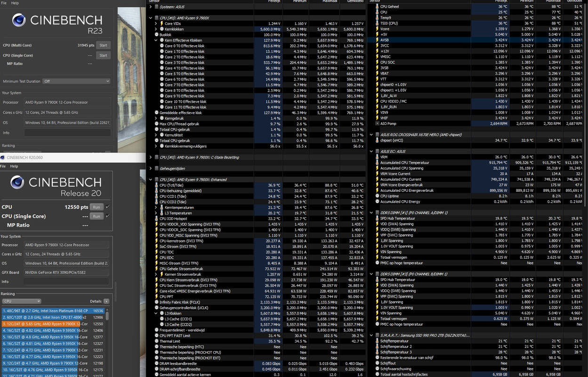The width and height of the screenshot is (588, 377).
Task: Run the Cinebench R20 CPU test
Action: (x=96, y=207)
